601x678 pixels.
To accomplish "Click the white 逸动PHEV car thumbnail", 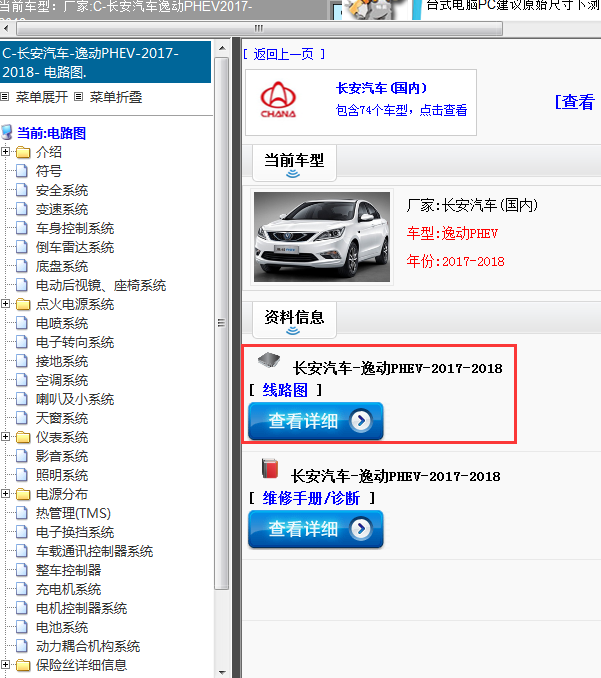I will 322,237.
